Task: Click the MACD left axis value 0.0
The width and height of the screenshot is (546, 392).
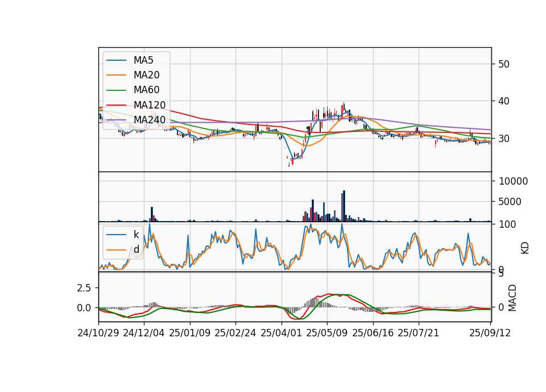Action: pyautogui.click(x=84, y=308)
